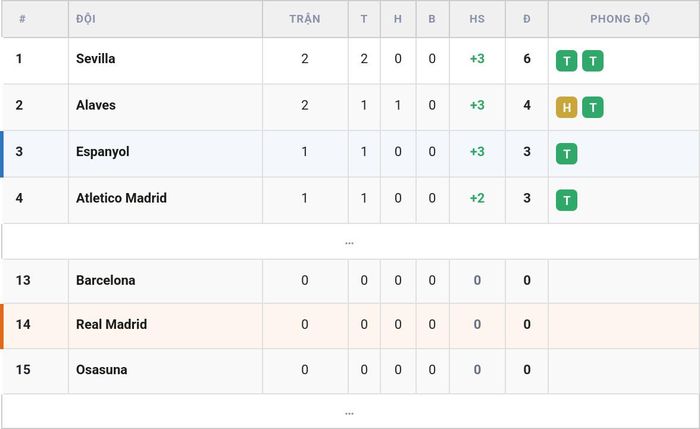Open the Atletico Madrid team link
The width and height of the screenshot is (700, 429).
click(x=121, y=198)
